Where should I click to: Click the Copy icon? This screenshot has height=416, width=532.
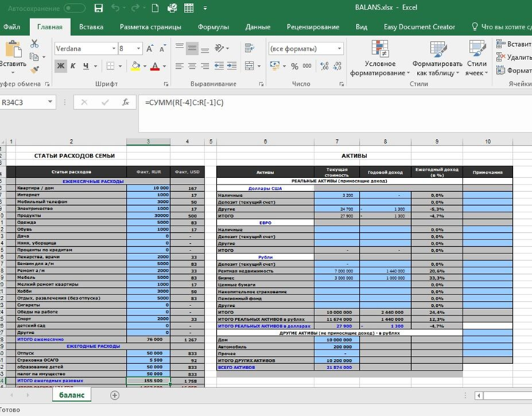tap(34, 56)
